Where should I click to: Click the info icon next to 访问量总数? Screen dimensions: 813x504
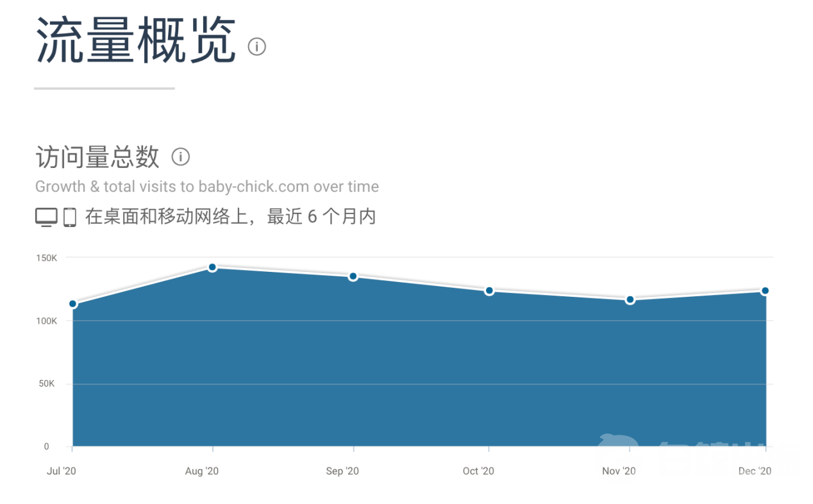(x=181, y=156)
